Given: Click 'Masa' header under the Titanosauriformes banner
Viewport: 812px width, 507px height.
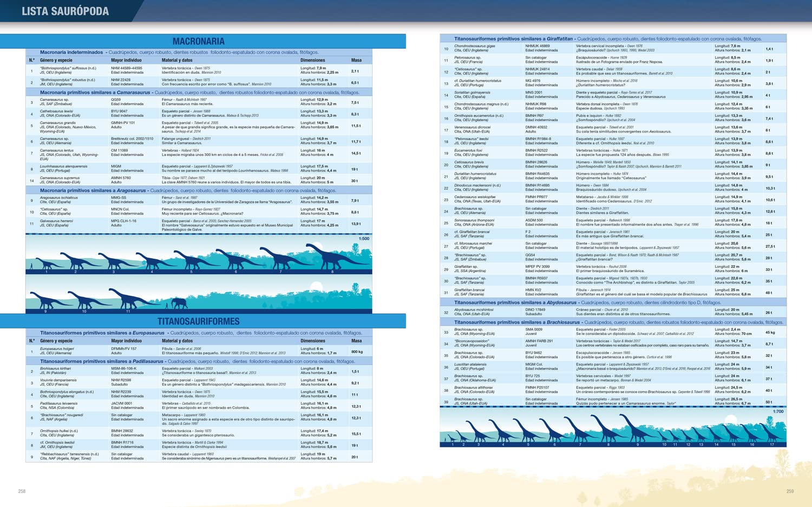Looking at the screenshot, I should point(356,341).
